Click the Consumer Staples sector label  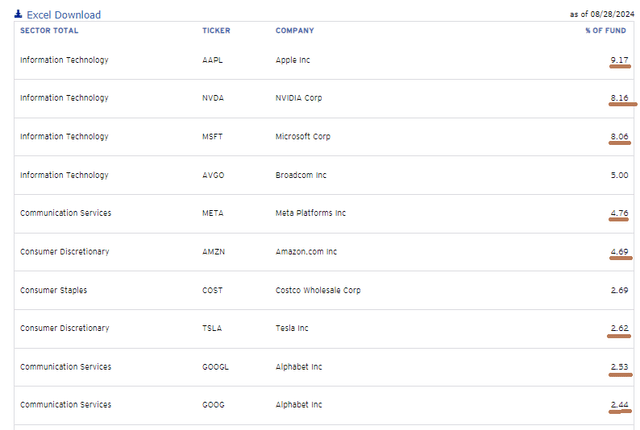tap(53, 290)
